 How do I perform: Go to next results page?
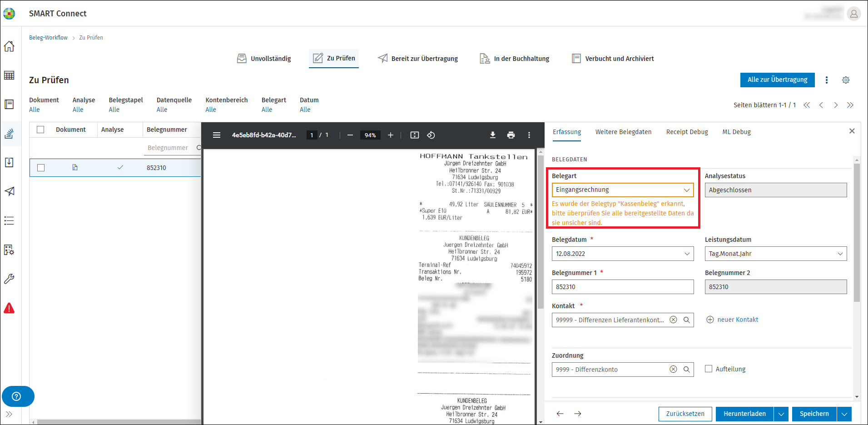tap(836, 105)
